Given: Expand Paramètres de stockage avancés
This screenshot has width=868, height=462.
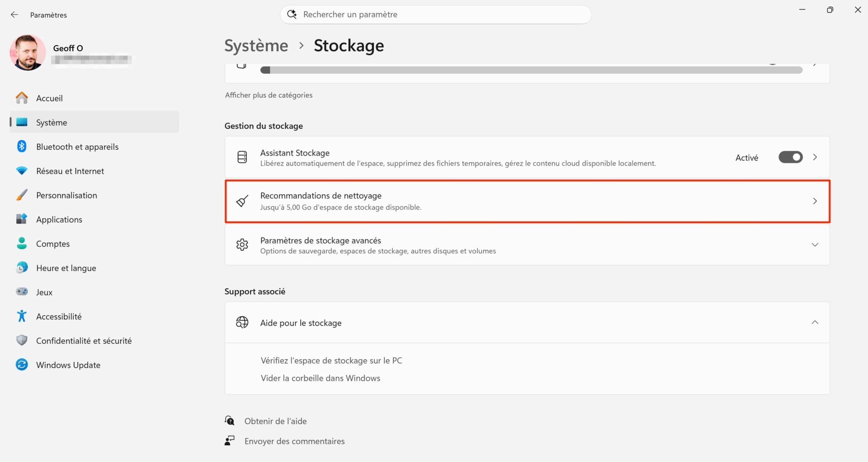Looking at the screenshot, I should click(x=815, y=245).
